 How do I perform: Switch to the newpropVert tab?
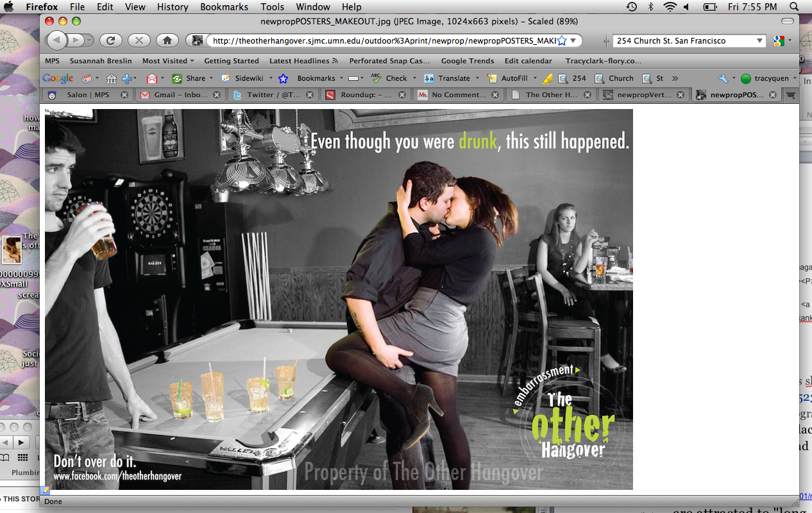tap(644, 95)
